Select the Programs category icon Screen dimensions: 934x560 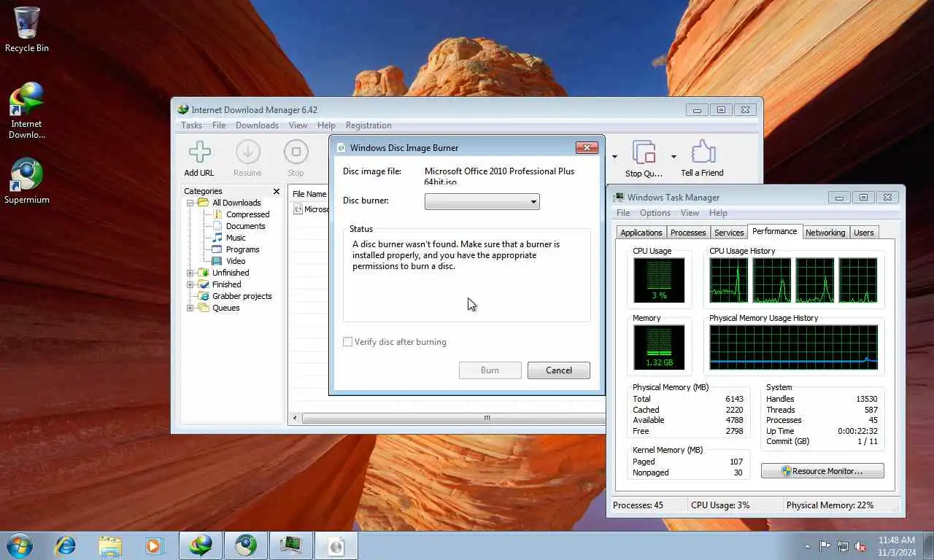click(217, 249)
